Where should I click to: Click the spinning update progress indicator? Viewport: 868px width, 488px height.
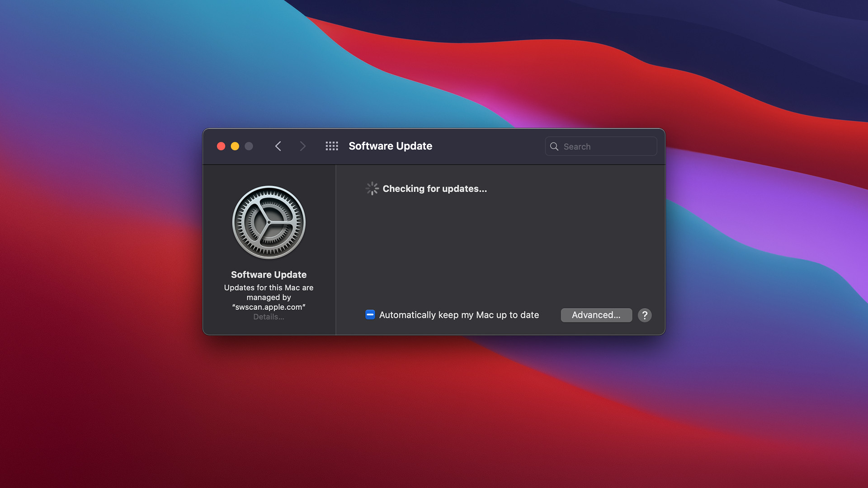tap(370, 188)
